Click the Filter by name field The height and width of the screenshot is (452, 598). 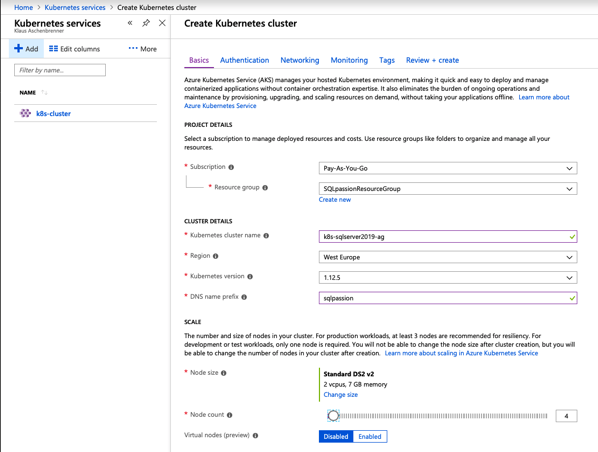(60, 70)
